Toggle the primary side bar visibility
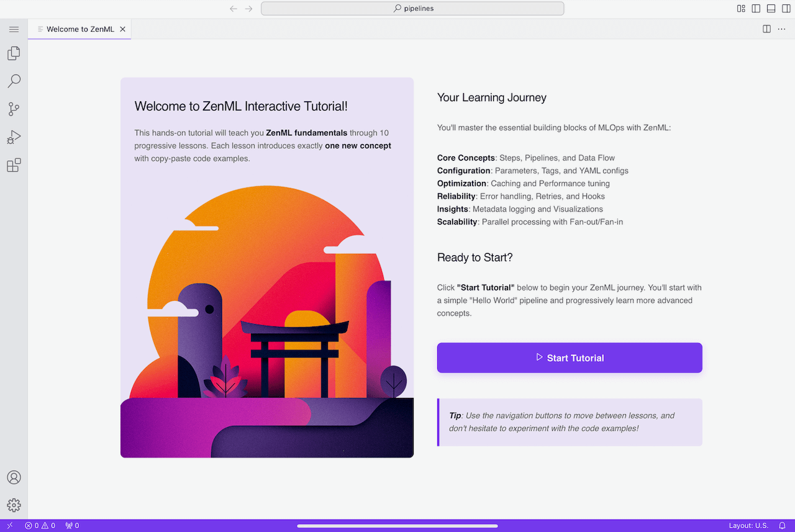This screenshot has height=532, width=795. pyautogui.click(x=756, y=9)
